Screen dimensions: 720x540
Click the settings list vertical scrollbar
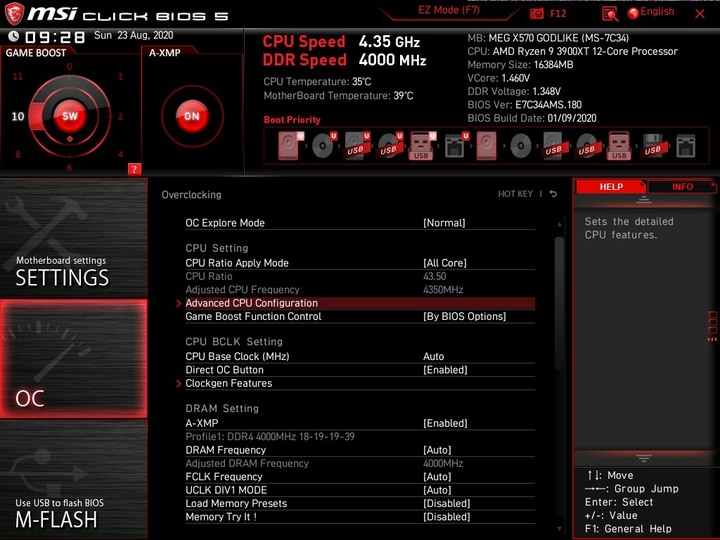click(x=559, y=303)
